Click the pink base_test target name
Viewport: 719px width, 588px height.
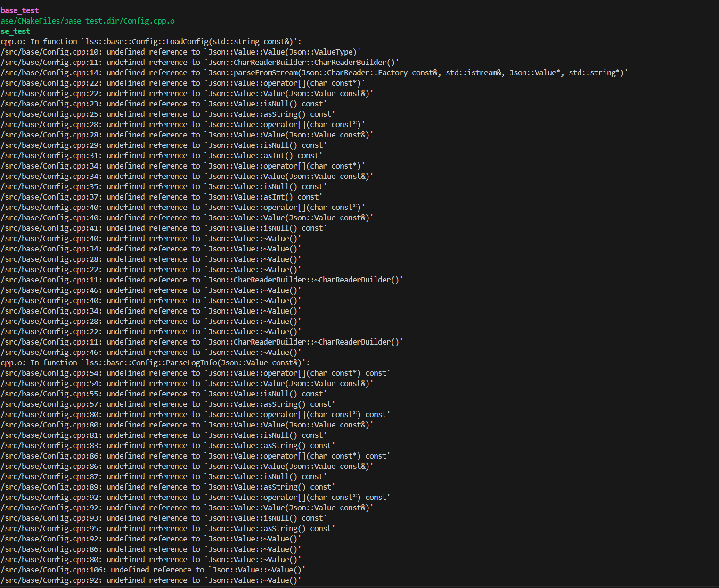coord(19,10)
